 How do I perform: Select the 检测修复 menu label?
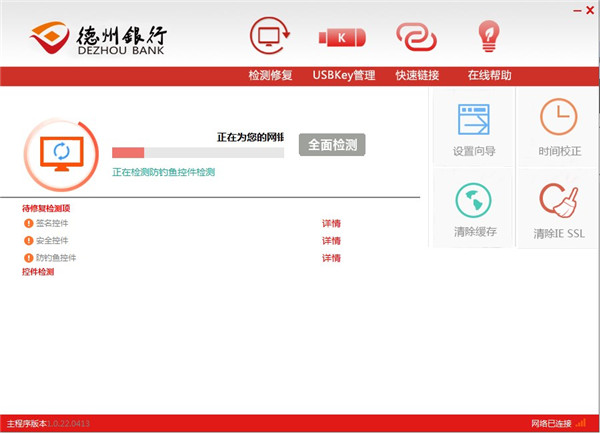coord(270,75)
